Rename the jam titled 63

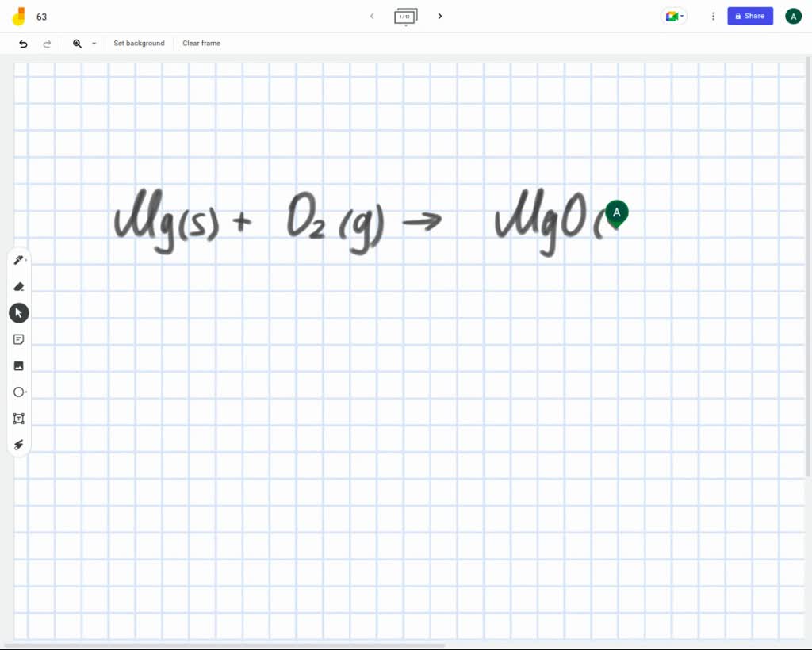coord(41,16)
